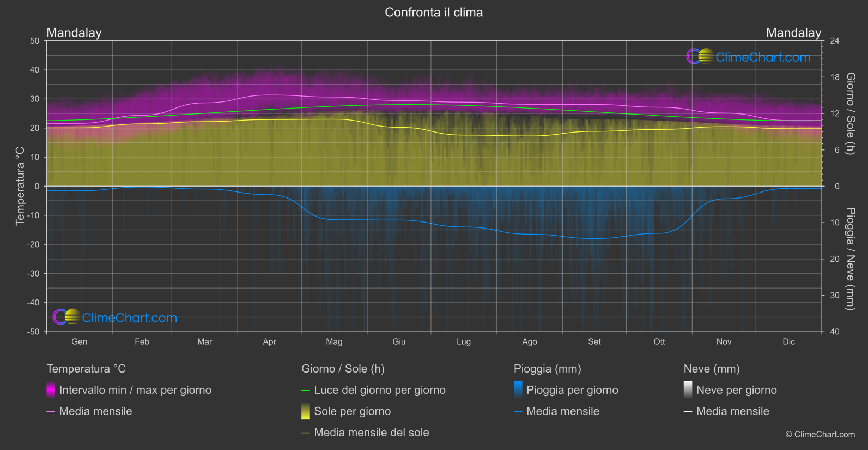This screenshot has width=868, height=450.
Task: Toggle temperature Media mensile legend line
Action: (89, 411)
